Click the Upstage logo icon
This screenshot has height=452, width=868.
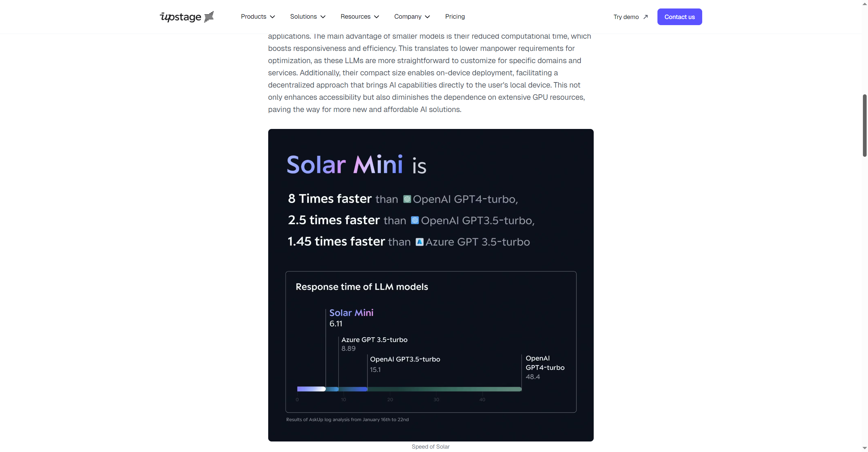pos(209,17)
